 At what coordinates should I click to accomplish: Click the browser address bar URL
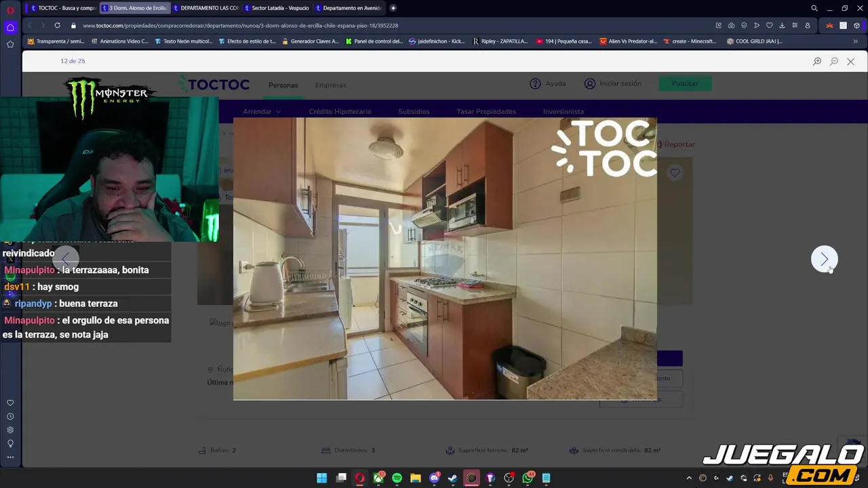click(x=241, y=25)
